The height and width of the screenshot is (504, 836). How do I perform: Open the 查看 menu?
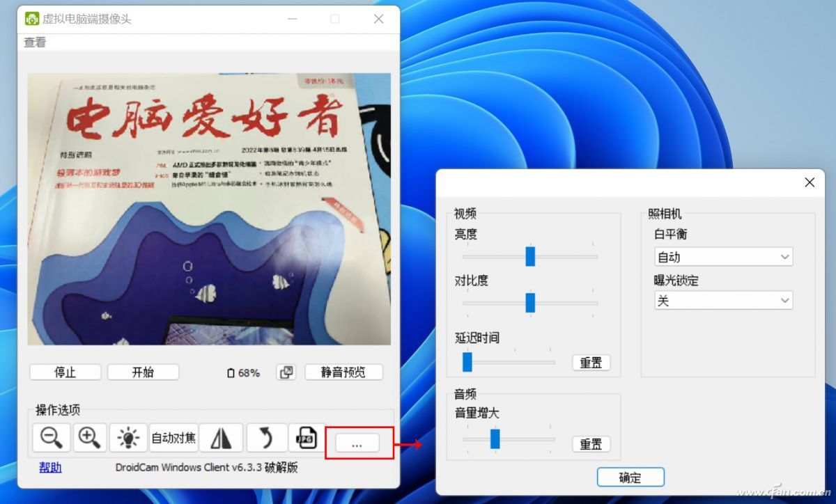(x=35, y=42)
